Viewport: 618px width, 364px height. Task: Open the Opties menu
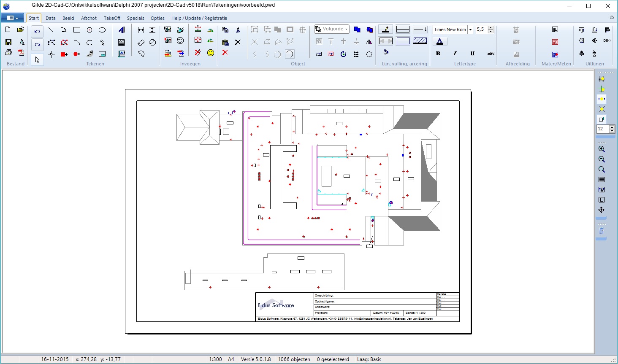click(x=157, y=18)
